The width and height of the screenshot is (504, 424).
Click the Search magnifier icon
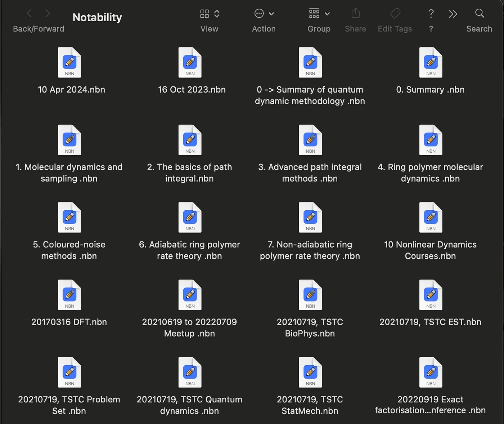pyautogui.click(x=479, y=14)
